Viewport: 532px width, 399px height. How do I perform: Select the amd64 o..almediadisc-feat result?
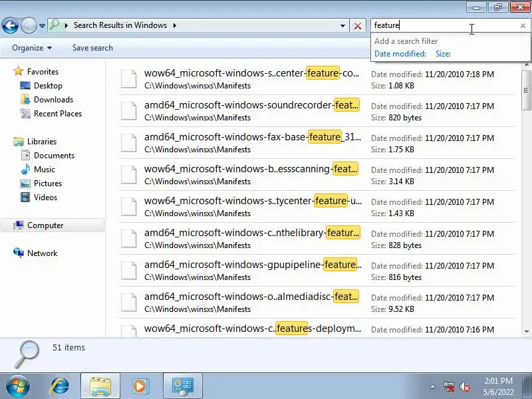(317, 303)
